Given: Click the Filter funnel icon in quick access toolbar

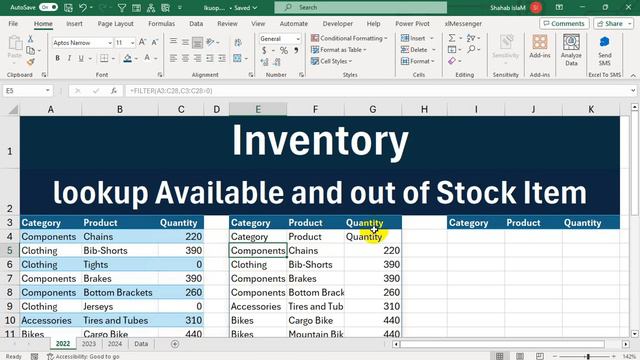Looking at the screenshot, I should click(x=122, y=7).
